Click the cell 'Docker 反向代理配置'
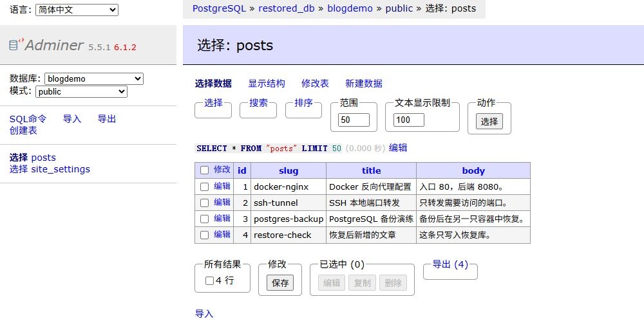644x328 pixels. pyautogui.click(x=372, y=187)
